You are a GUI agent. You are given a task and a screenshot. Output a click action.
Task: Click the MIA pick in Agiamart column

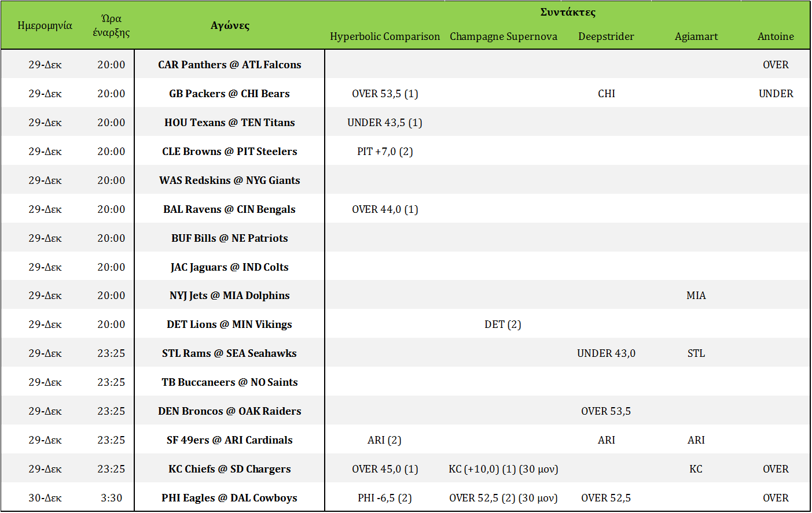pyautogui.click(x=696, y=296)
